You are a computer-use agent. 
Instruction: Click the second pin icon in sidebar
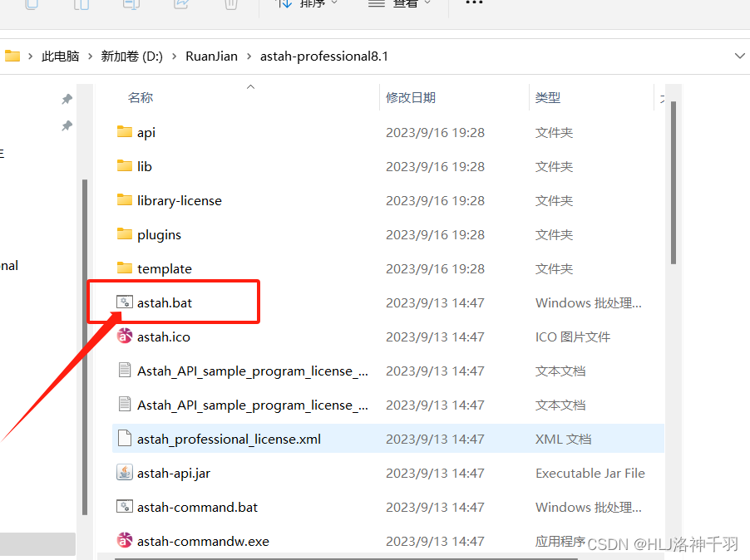click(67, 125)
